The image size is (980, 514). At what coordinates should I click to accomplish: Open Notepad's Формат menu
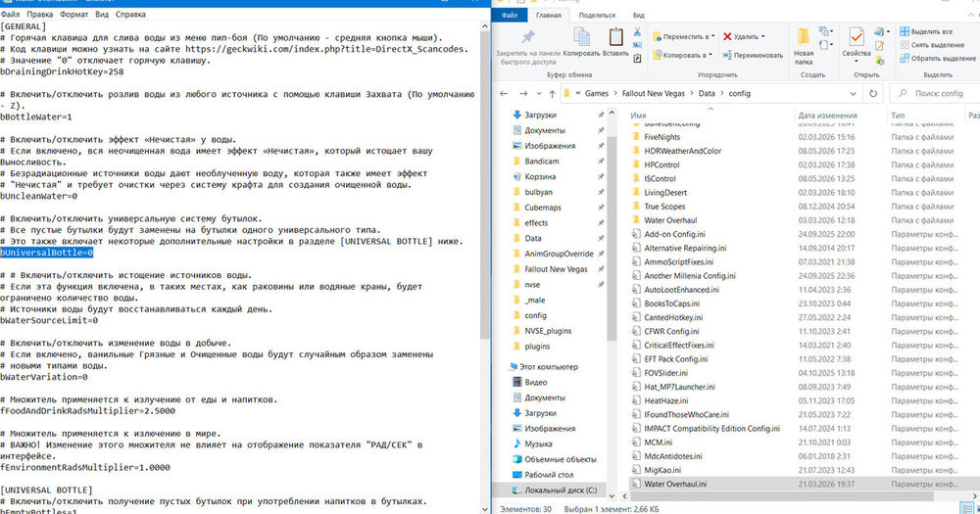(x=74, y=14)
